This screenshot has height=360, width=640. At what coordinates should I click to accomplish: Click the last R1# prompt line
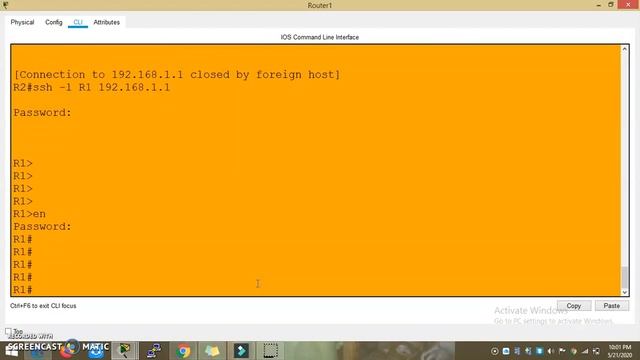23,290
